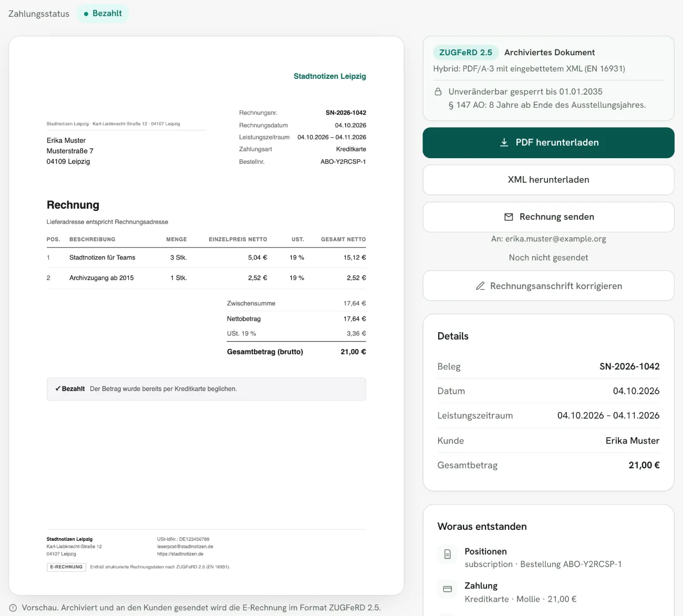Click the info icon before the Vorschau note
This screenshot has width=683, height=616.
tap(13, 608)
